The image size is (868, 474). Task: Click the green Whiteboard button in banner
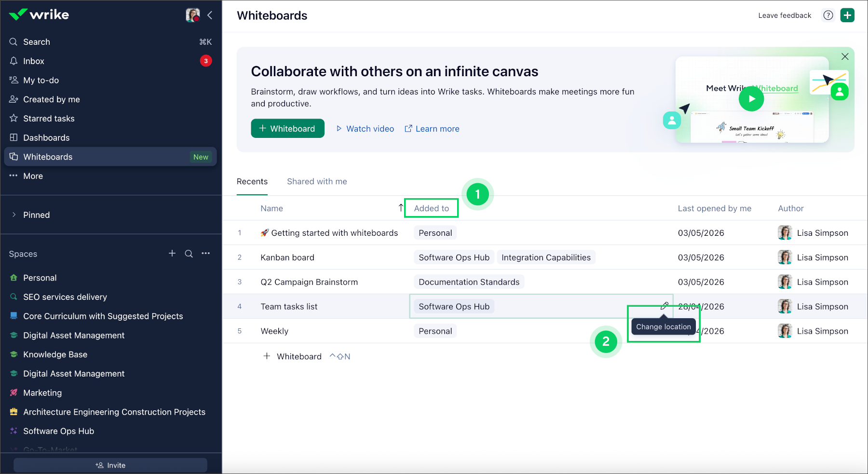[x=287, y=128]
